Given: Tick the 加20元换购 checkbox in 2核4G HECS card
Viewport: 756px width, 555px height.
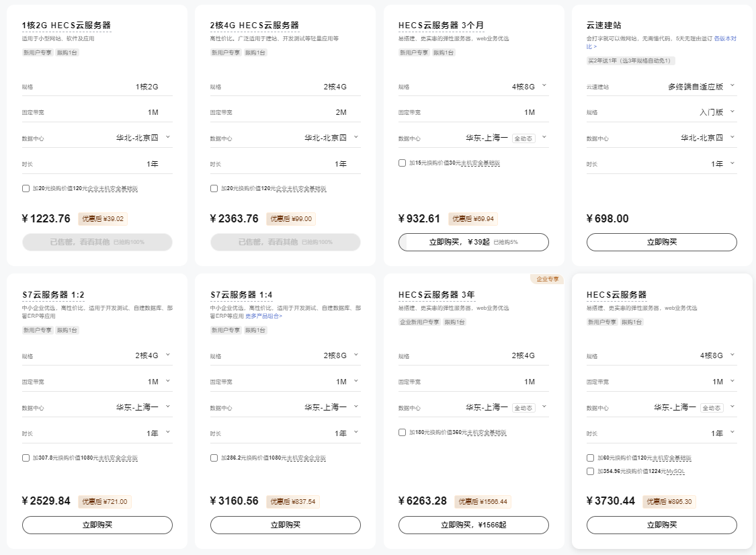Looking at the screenshot, I should pos(214,189).
